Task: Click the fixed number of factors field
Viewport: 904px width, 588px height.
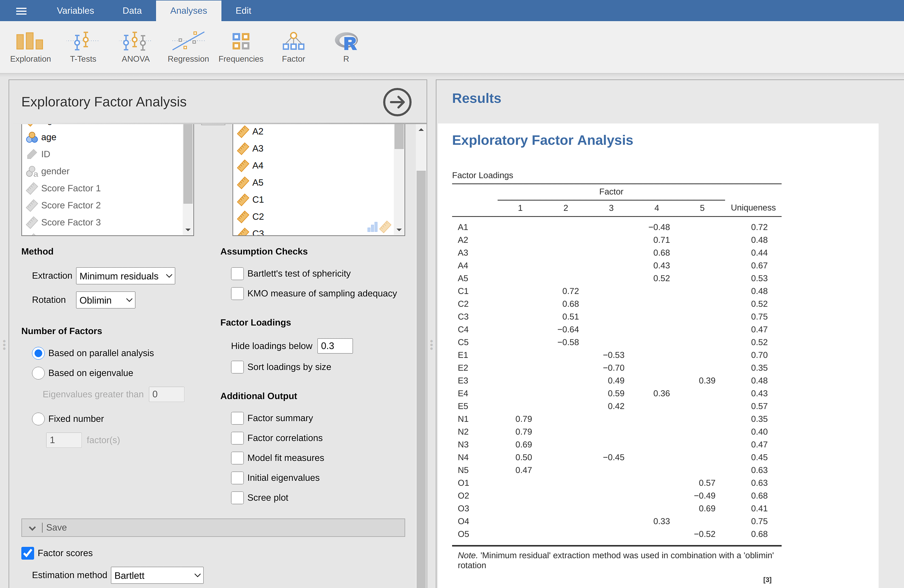Action: point(64,440)
